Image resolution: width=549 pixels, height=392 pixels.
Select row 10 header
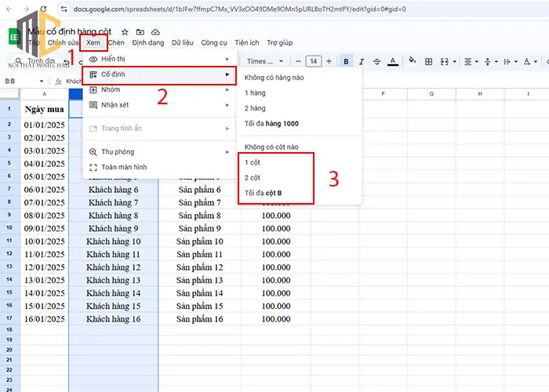9,228
